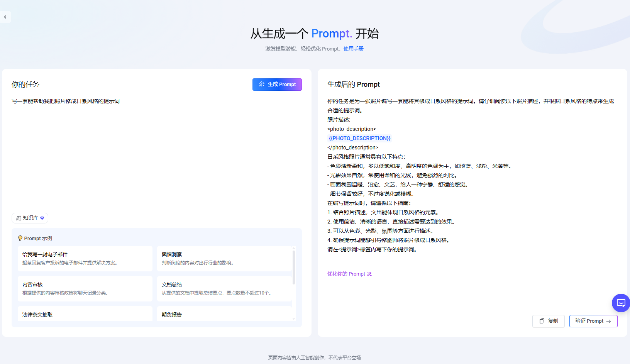Click the examples list scrollbar
Viewport: 630px width, 364px height.
(x=294, y=267)
